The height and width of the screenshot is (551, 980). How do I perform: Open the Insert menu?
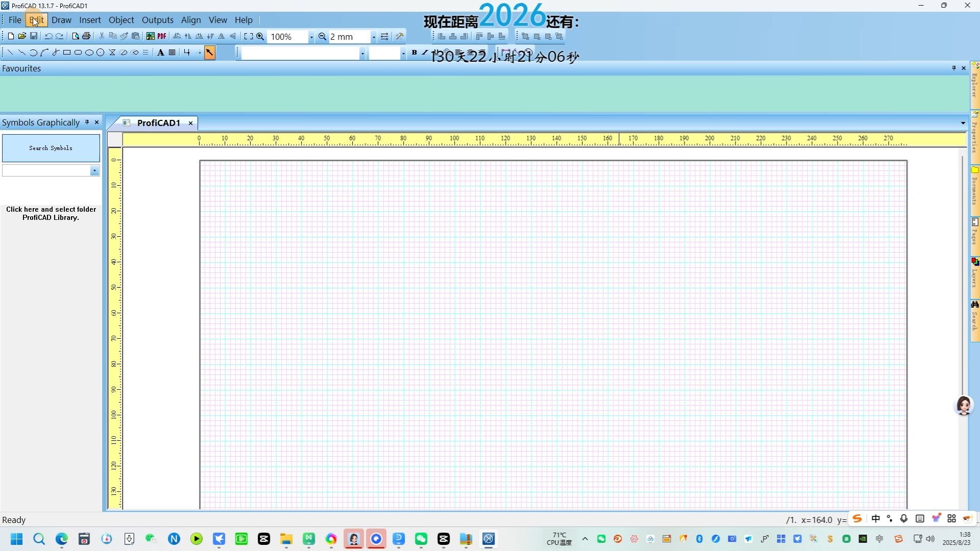(90, 20)
